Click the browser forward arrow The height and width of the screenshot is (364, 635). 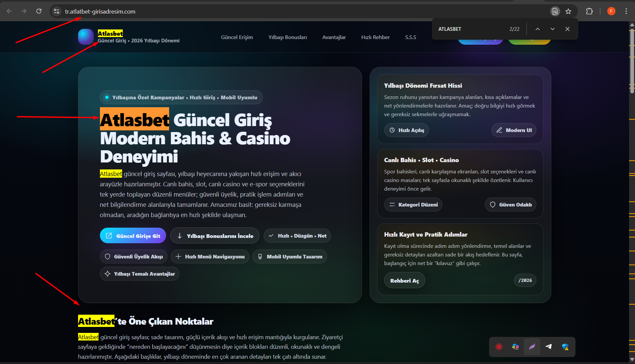[x=24, y=11]
